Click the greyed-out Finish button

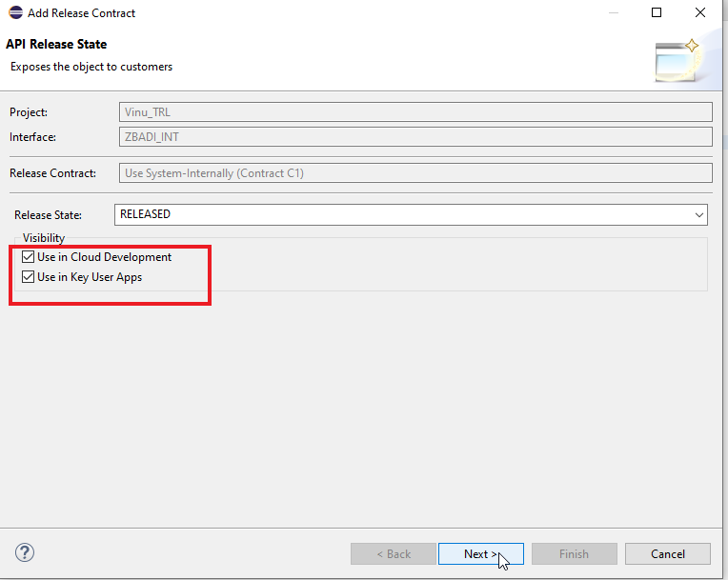pos(575,554)
